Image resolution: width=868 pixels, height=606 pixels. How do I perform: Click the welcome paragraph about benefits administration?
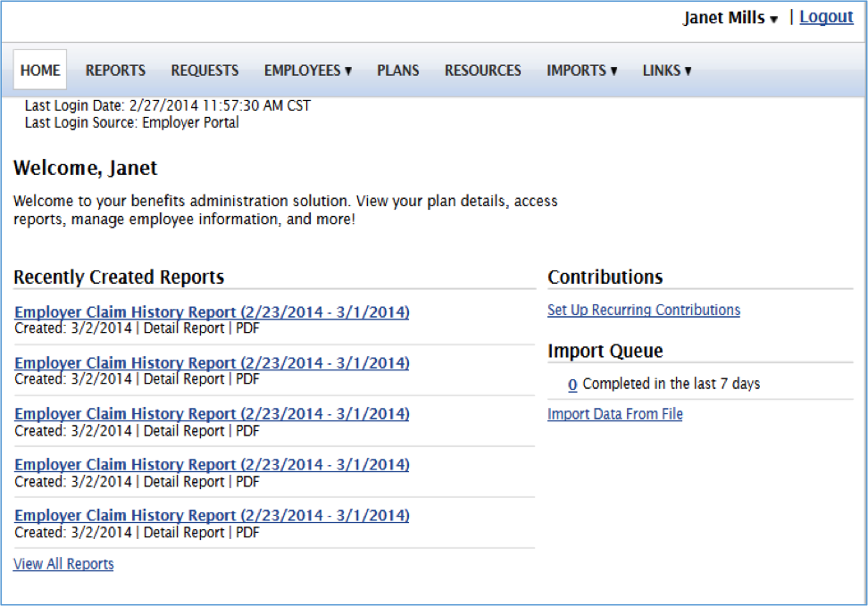(x=286, y=210)
